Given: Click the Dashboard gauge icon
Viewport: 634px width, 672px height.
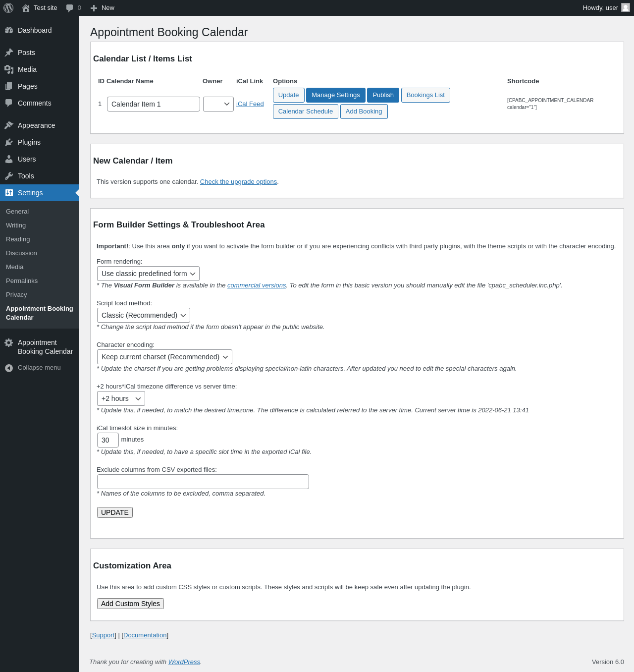Looking at the screenshot, I should [x=9, y=30].
